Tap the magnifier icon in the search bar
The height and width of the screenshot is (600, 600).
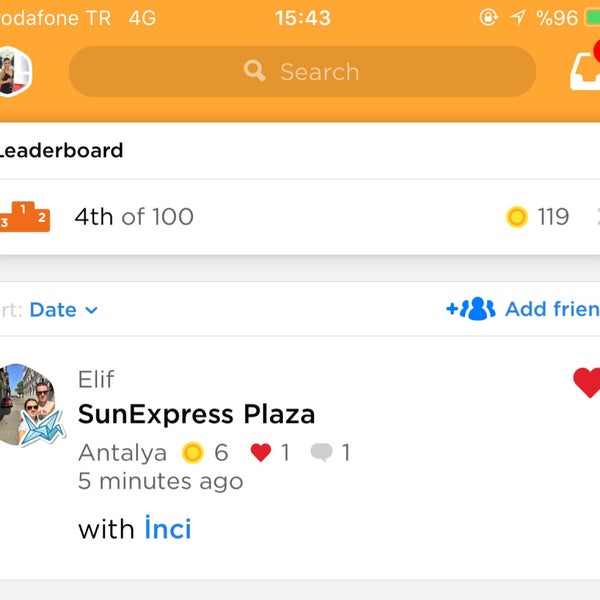(x=254, y=71)
